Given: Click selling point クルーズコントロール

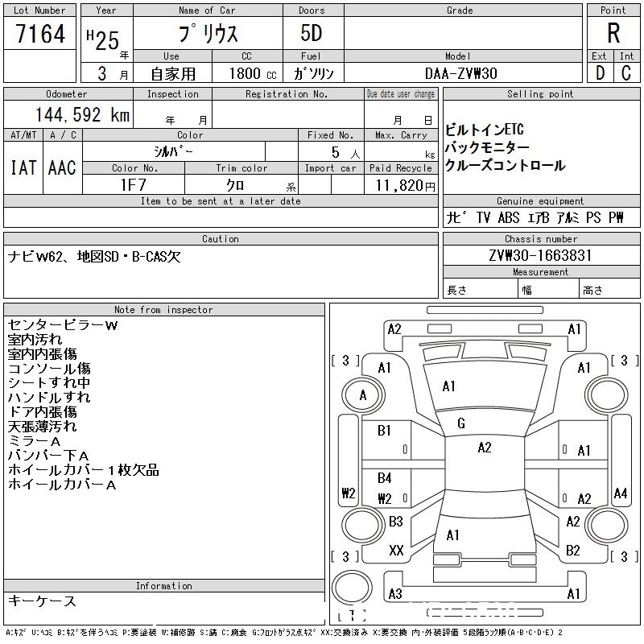Looking at the screenshot, I should click(506, 165).
